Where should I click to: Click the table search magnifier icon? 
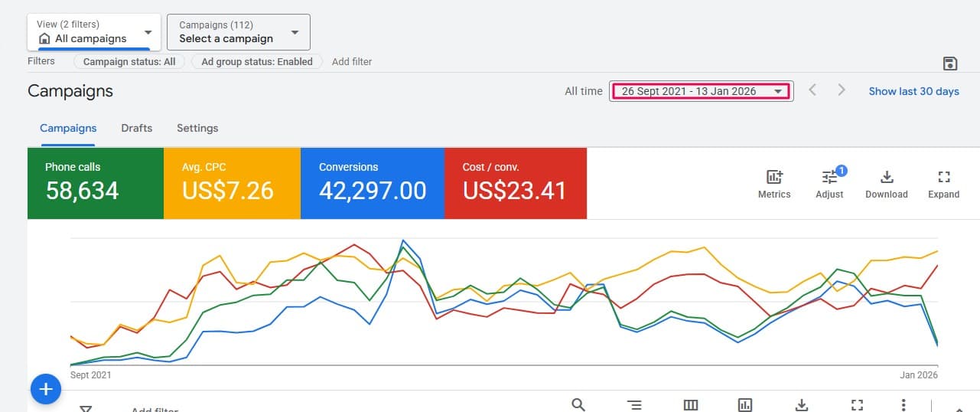578,405
